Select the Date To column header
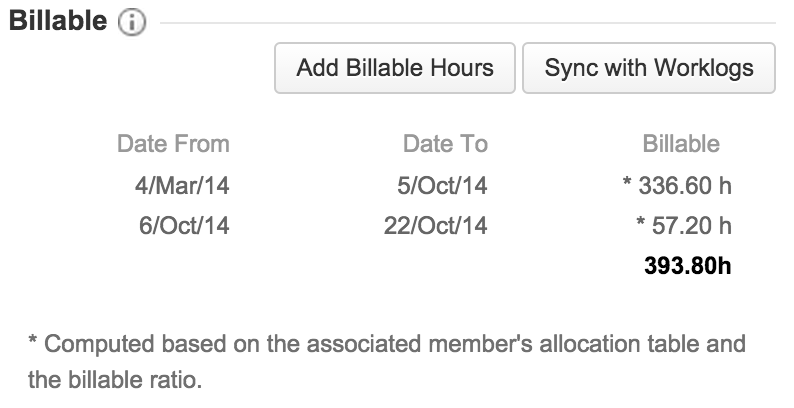 click(445, 144)
